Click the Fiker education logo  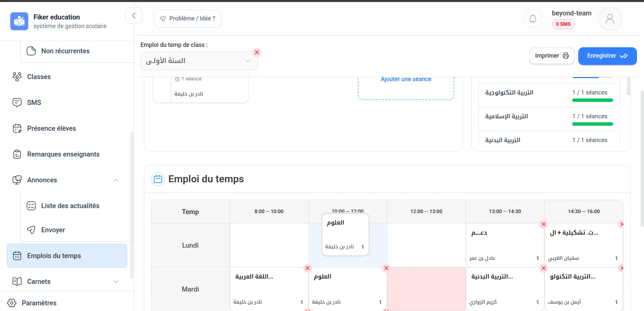pyautogui.click(x=19, y=21)
